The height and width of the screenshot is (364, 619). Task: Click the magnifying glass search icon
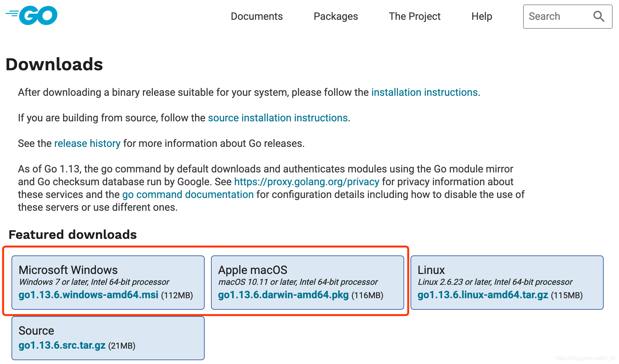tap(599, 16)
